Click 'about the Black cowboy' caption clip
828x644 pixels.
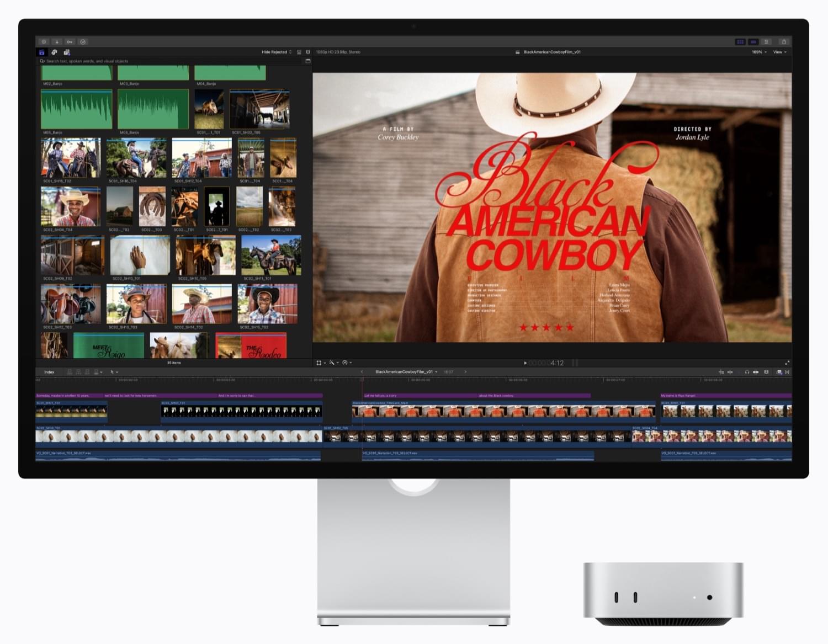[534, 396]
